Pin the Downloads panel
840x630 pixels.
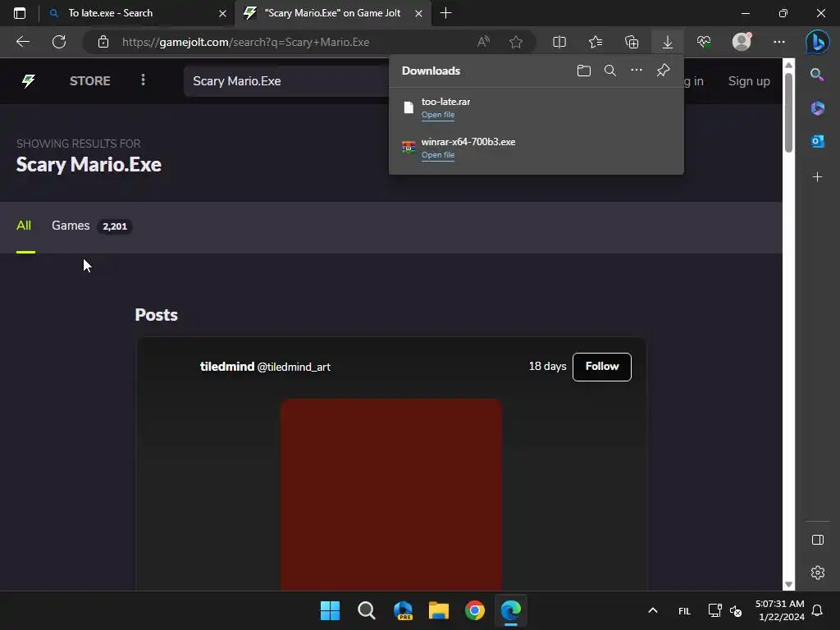[x=663, y=71]
